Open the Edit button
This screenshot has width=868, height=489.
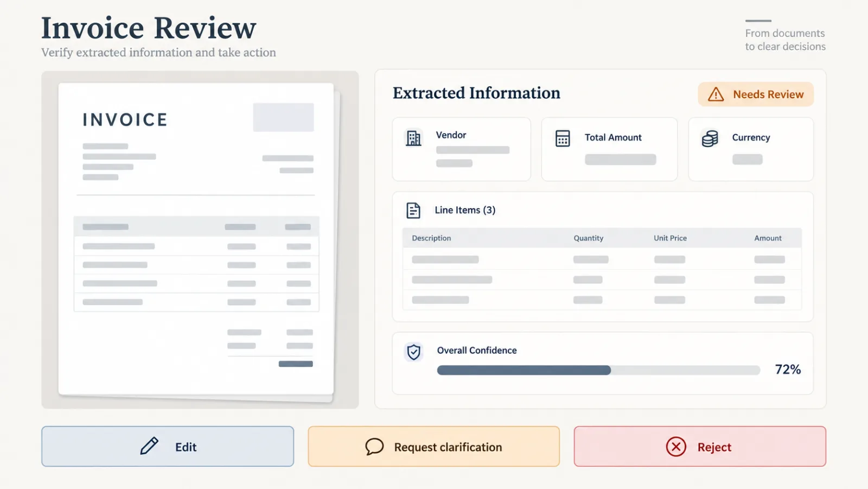coord(168,446)
